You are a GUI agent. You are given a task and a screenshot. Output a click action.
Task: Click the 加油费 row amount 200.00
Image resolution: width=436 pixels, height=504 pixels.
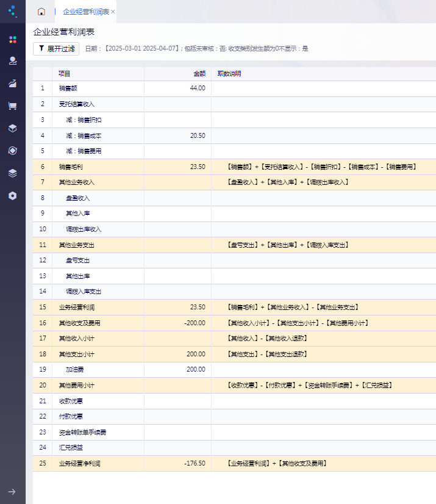(196, 369)
